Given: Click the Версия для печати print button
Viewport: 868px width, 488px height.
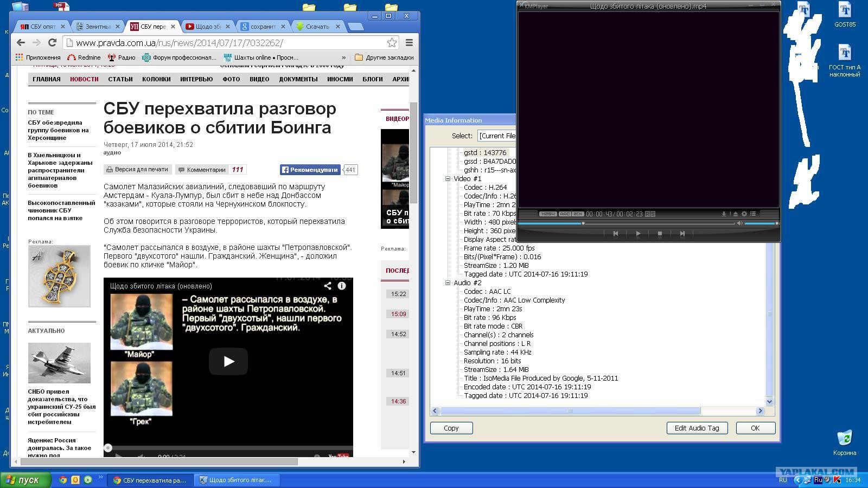Looking at the screenshot, I should coord(138,170).
